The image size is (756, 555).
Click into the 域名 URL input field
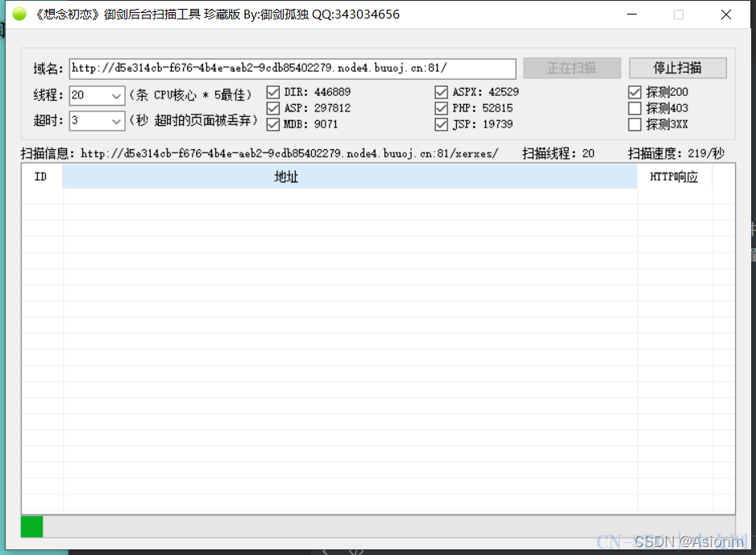[x=292, y=69]
